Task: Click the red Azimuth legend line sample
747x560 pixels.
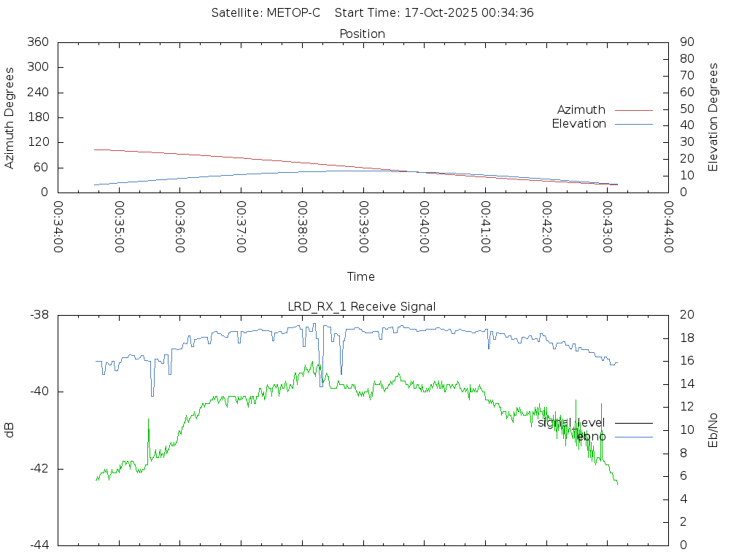Action: click(633, 110)
